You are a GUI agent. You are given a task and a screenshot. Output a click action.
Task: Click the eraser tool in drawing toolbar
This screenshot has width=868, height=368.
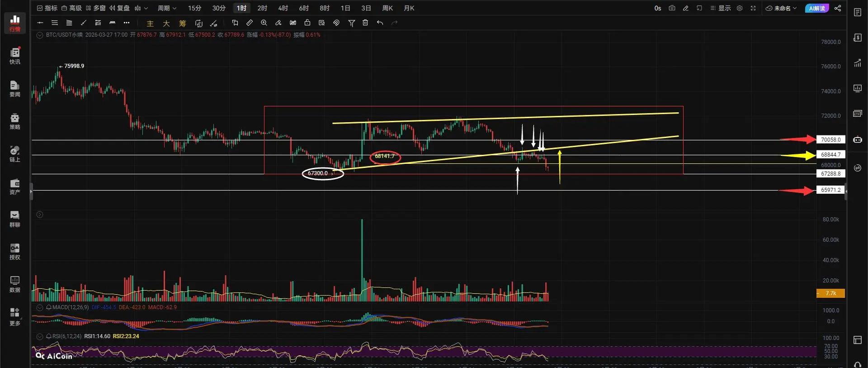(x=278, y=23)
